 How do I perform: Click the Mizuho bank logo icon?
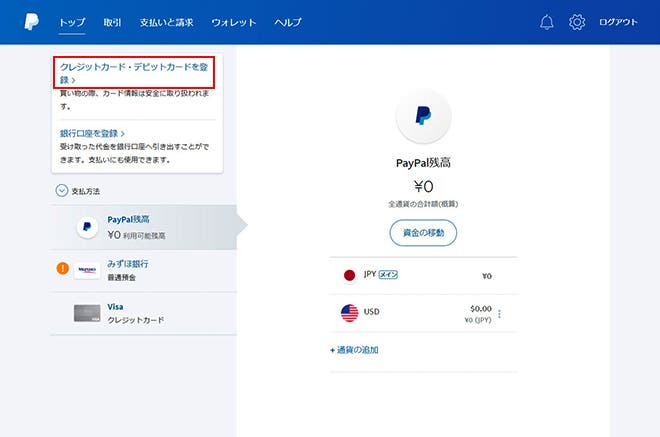click(x=87, y=269)
